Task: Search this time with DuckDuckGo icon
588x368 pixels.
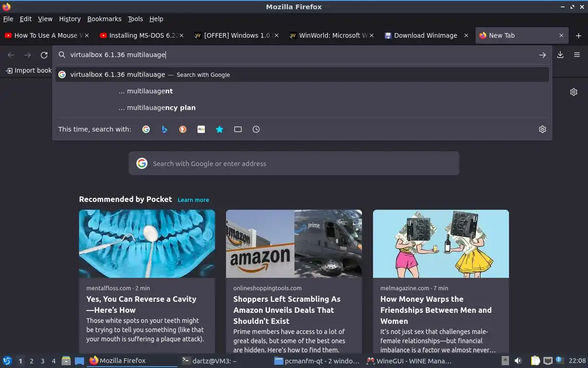Action: (183, 129)
